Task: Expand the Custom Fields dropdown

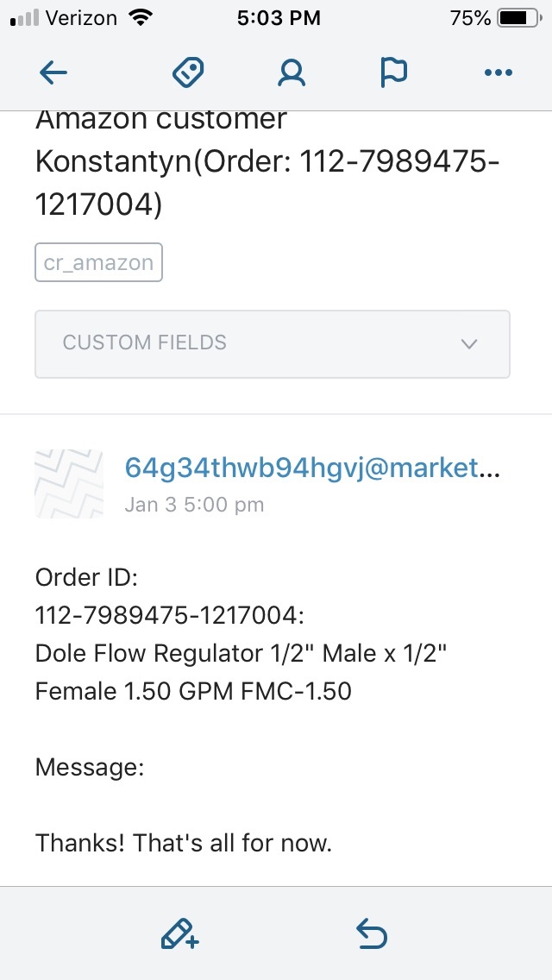Action: [273, 343]
